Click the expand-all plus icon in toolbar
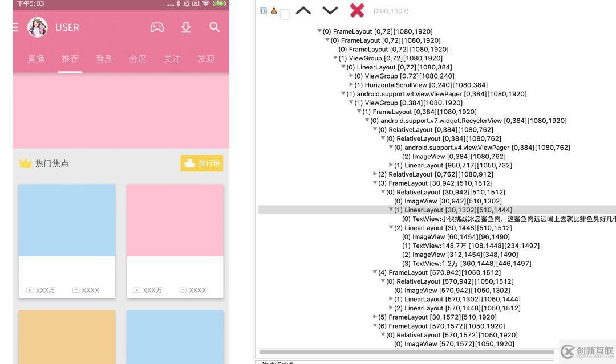The height and width of the screenshot is (364, 616). [x=264, y=11]
